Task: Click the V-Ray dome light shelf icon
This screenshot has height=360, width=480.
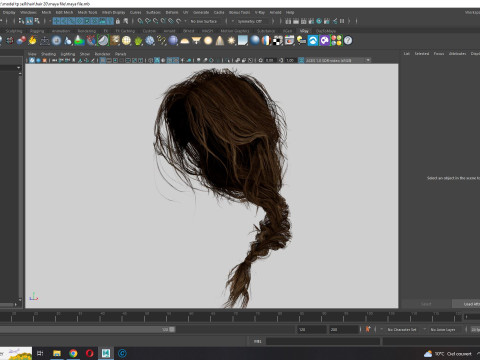Action: [184, 41]
